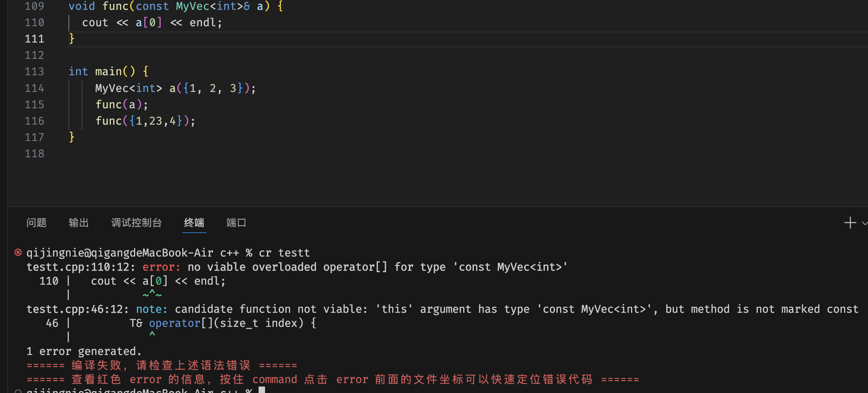Open the 问题 problems panel tab
The image size is (868, 393).
click(x=36, y=222)
